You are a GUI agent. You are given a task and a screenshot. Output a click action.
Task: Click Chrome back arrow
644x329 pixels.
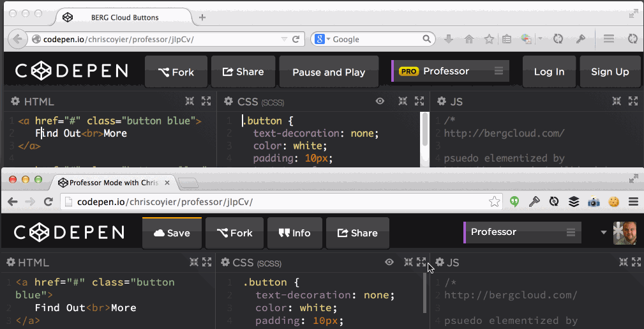(13, 201)
